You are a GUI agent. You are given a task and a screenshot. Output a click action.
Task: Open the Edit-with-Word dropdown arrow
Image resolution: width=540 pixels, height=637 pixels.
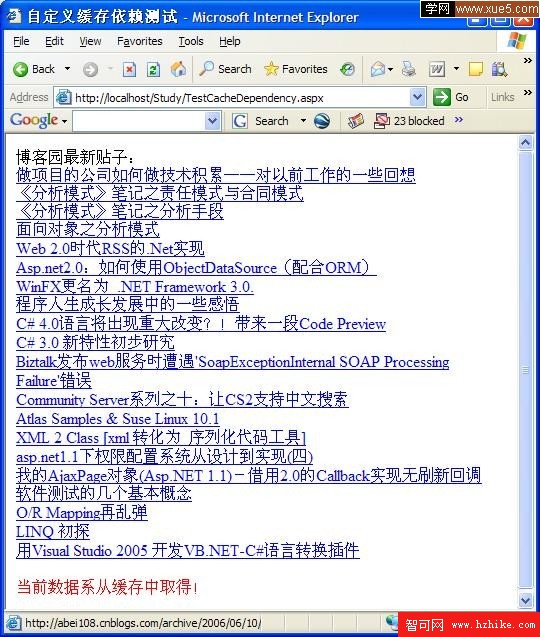(x=456, y=69)
